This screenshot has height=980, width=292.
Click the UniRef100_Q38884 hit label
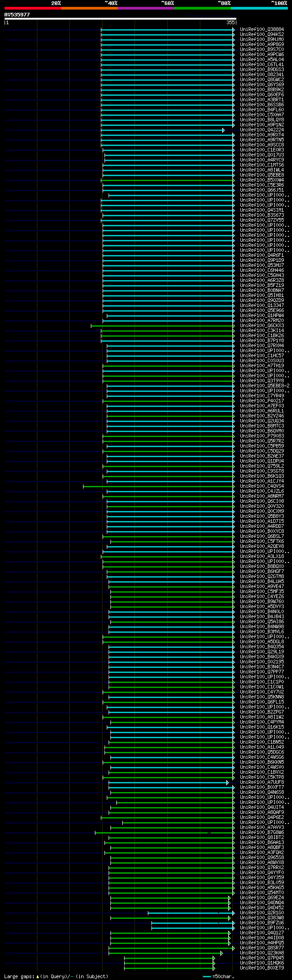tap(262, 30)
